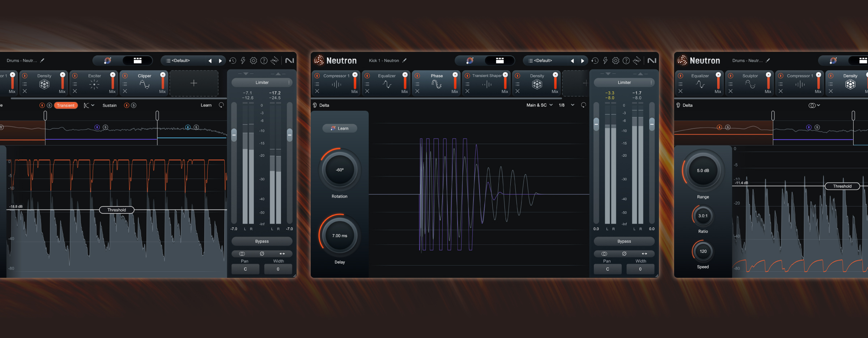The image size is (868, 338).
Task: Click the Limiter button in left Drums window
Action: coord(262,83)
